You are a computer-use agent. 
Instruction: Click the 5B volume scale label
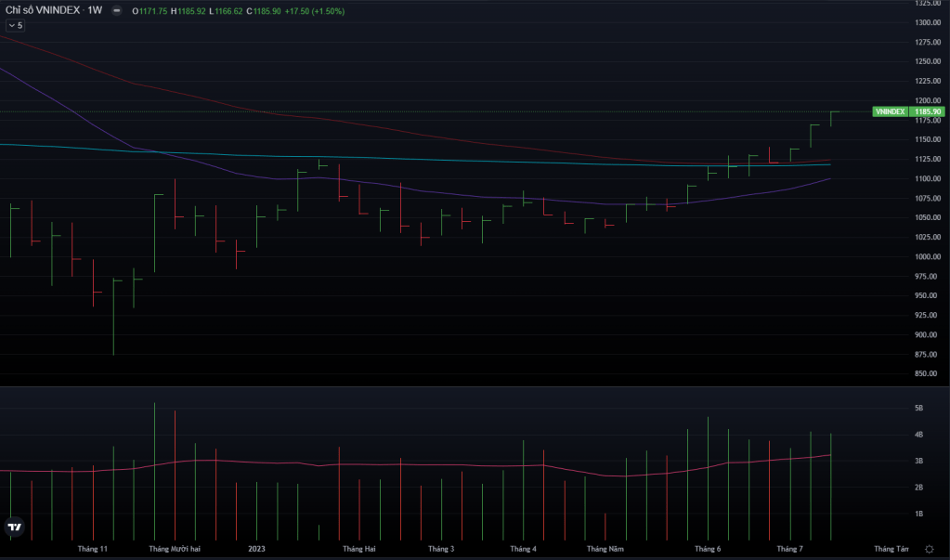point(918,408)
